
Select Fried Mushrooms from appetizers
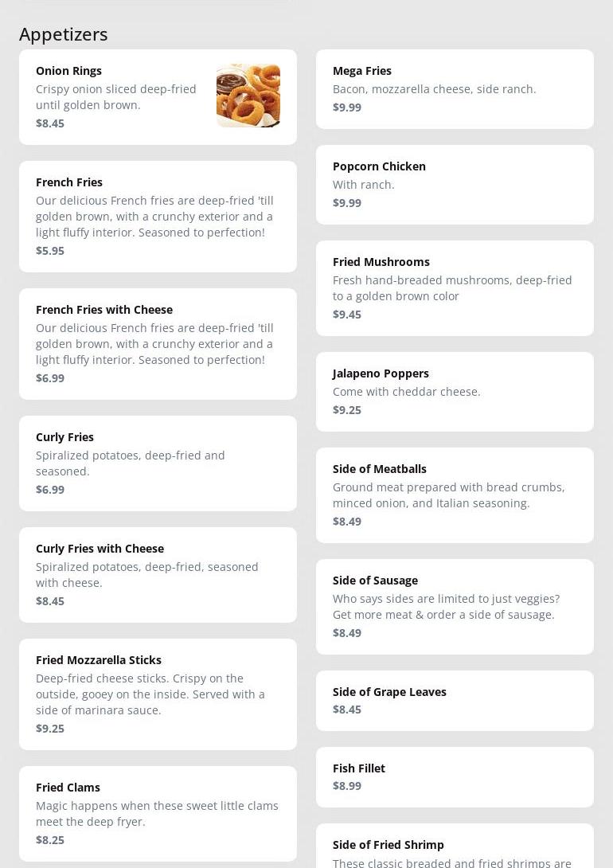tap(455, 287)
